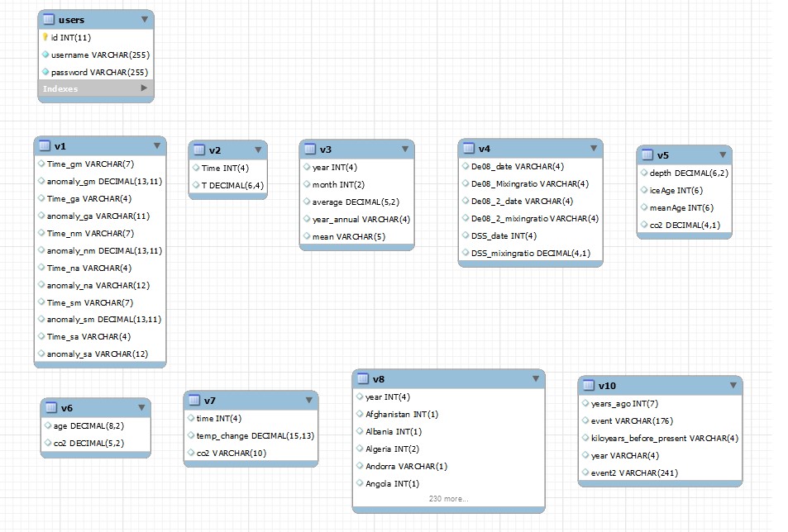Click the v7 table icon
The height and width of the screenshot is (532, 788).
point(194,400)
